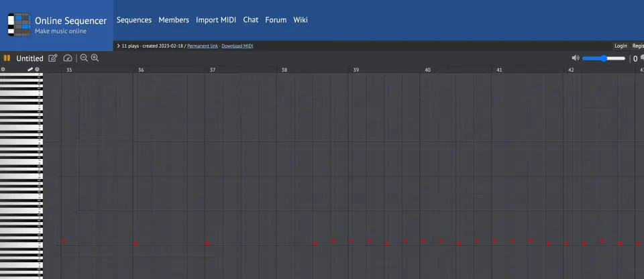Viewport: 644px width, 279px height.
Task: Click the Login button
Action: point(621,46)
